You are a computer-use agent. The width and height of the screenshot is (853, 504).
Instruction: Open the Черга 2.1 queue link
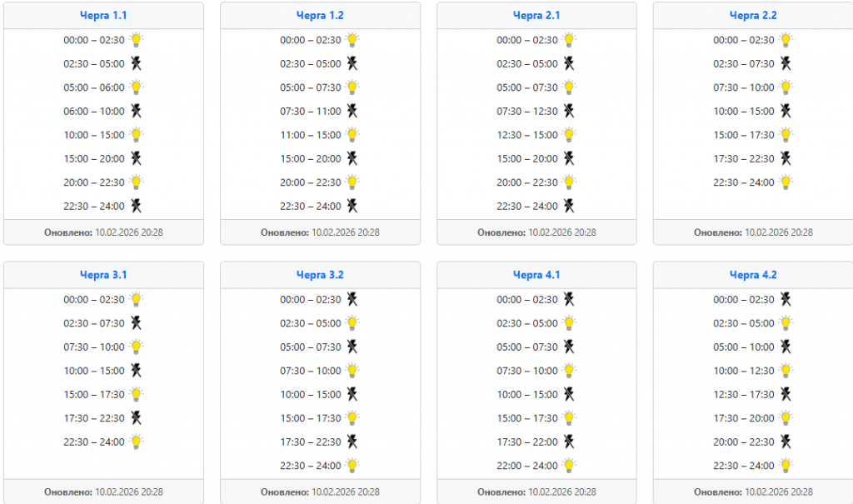pos(536,15)
